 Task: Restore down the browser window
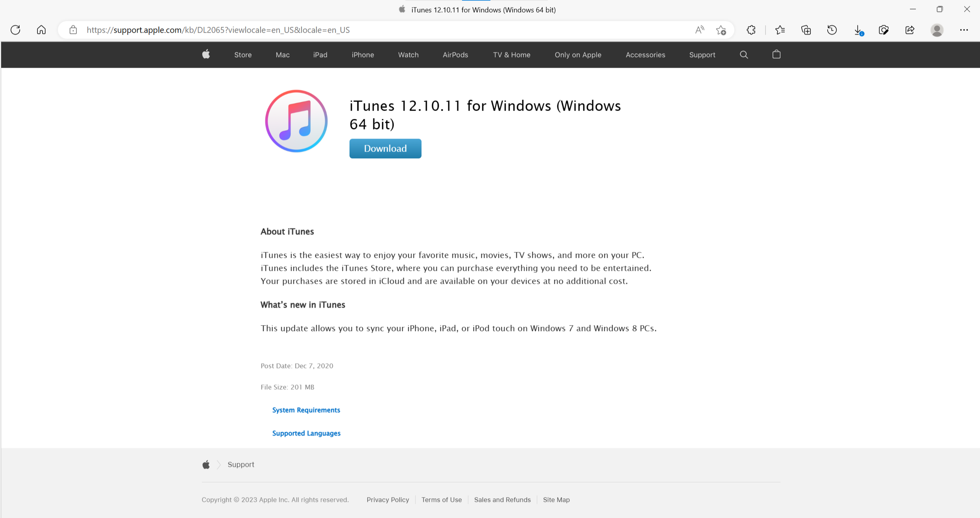(x=939, y=9)
